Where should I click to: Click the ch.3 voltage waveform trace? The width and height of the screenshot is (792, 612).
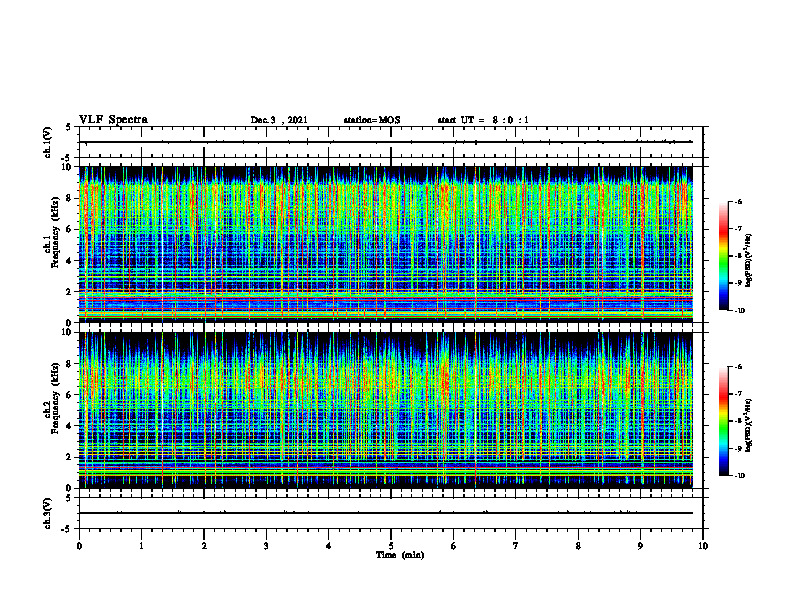tap(385, 513)
